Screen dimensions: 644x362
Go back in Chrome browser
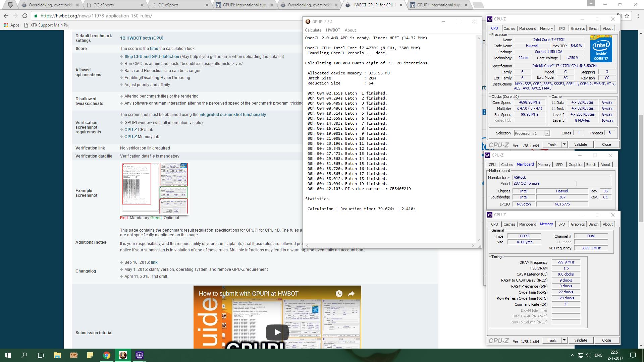click(x=6, y=16)
